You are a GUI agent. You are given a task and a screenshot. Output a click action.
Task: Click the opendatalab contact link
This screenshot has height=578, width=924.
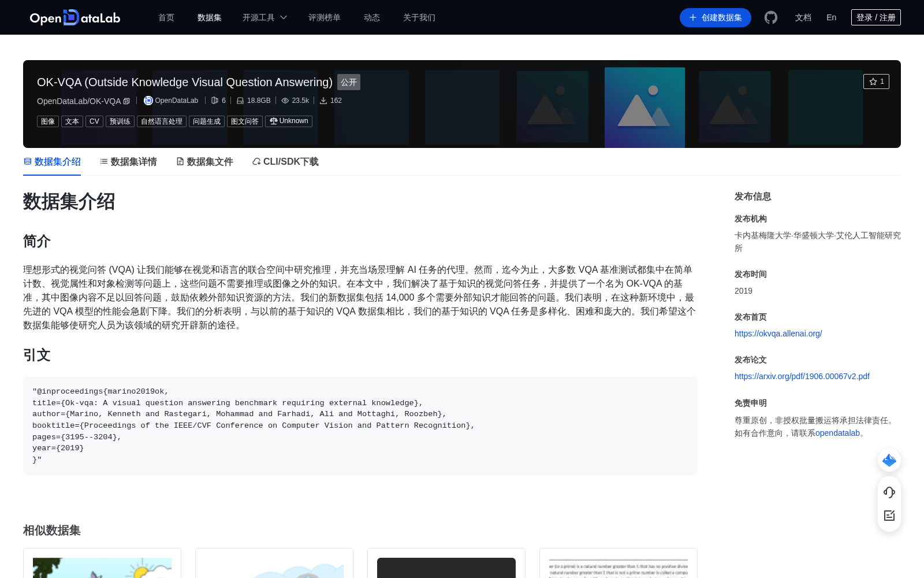[x=838, y=433]
